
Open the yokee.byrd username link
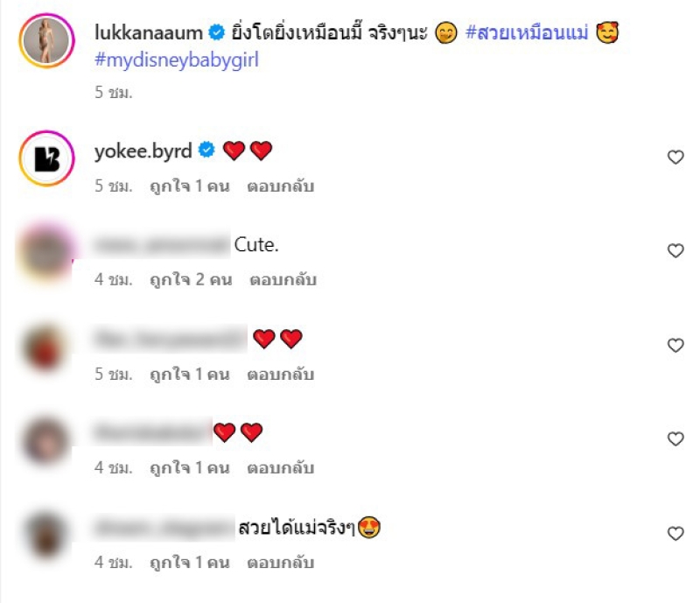(x=143, y=151)
